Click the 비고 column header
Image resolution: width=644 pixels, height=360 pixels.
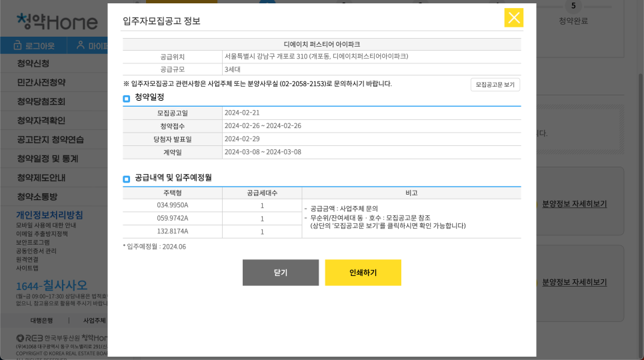tap(411, 193)
